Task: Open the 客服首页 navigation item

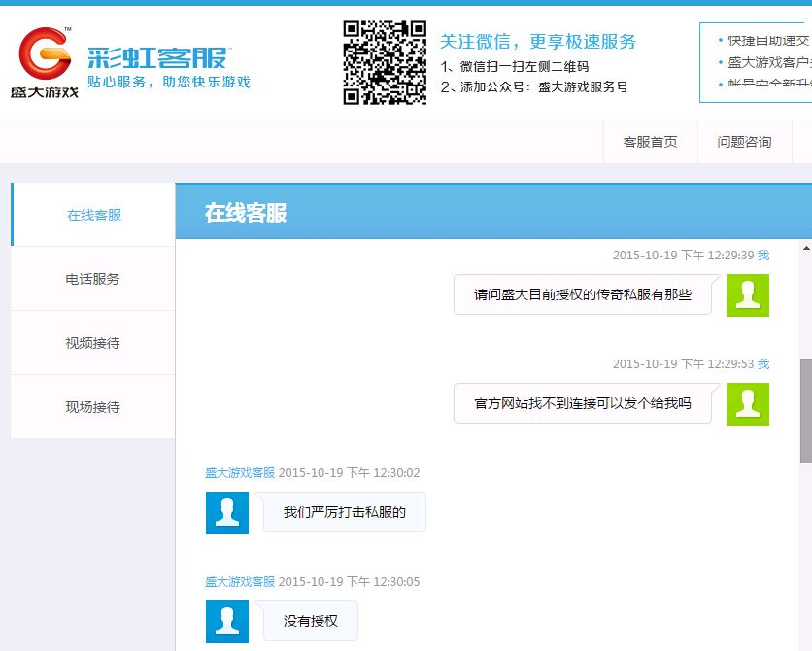Action: coord(650,142)
